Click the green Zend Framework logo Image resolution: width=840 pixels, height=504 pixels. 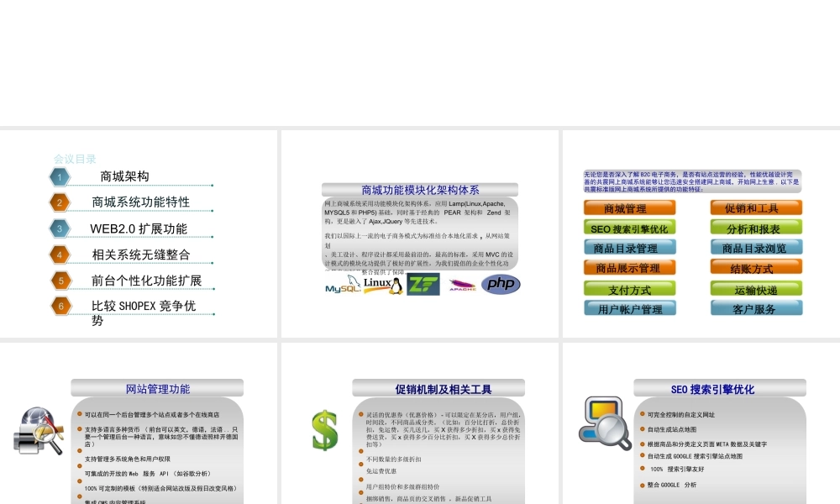tap(423, 284)
